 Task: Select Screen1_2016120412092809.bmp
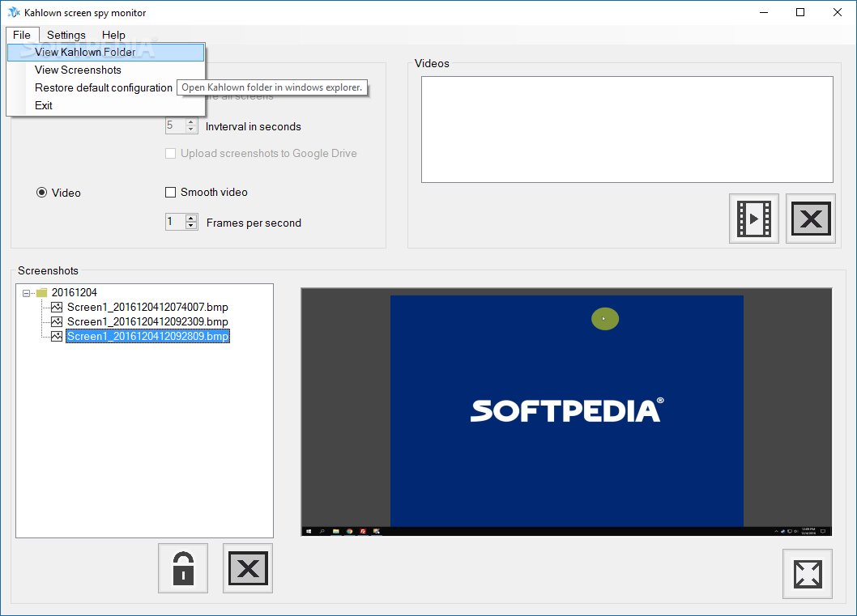[x=147, y=337]
